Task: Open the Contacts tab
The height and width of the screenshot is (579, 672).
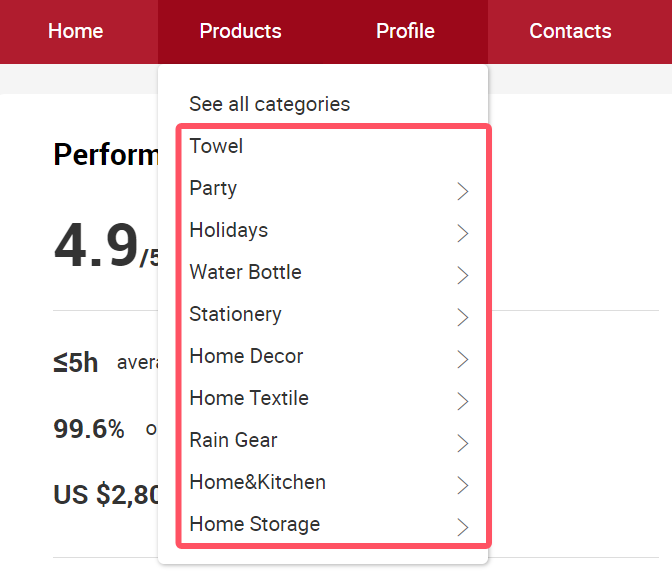Action: click(570, 31)
